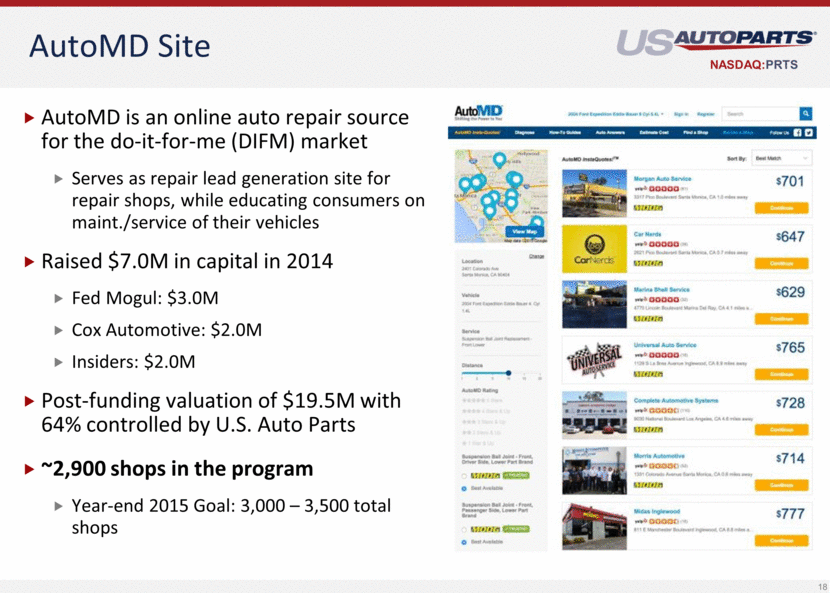Image resolution: width=830 pixels, height=593 pixels.
Task: Open the AutoMD Twitter page icon
Action: [808, 132]
